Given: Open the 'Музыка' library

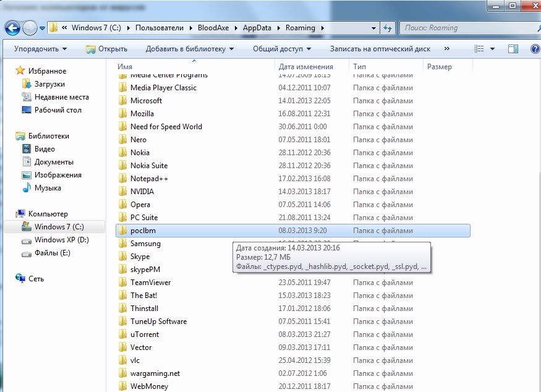Looking at the screenshot, I should click(48, 188).
